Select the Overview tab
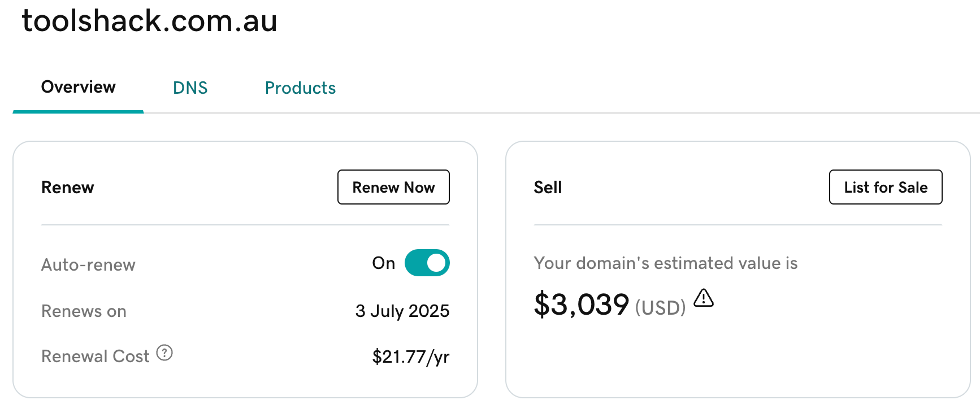The width and height of the screenshot is (980, 413). coord(78,87)
